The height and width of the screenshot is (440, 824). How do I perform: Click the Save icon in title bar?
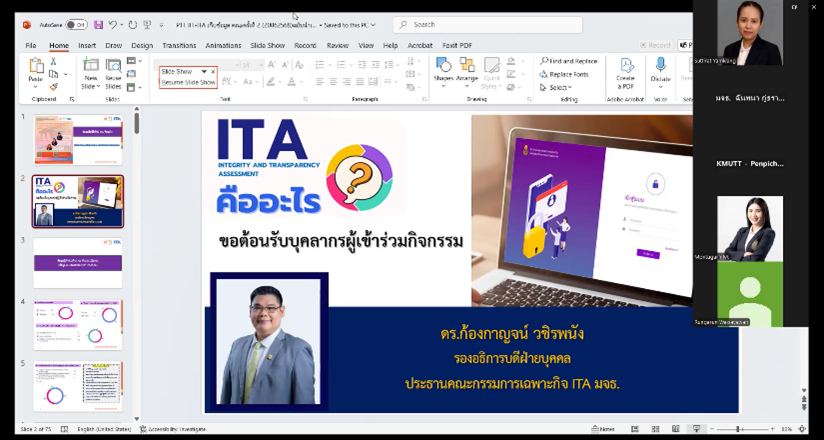pos(98,25)
